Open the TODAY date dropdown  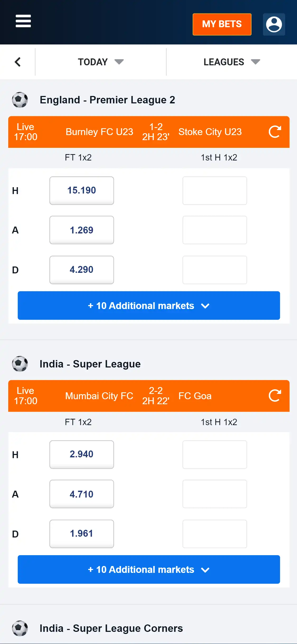pyautogui.click(x=101, y=62)
